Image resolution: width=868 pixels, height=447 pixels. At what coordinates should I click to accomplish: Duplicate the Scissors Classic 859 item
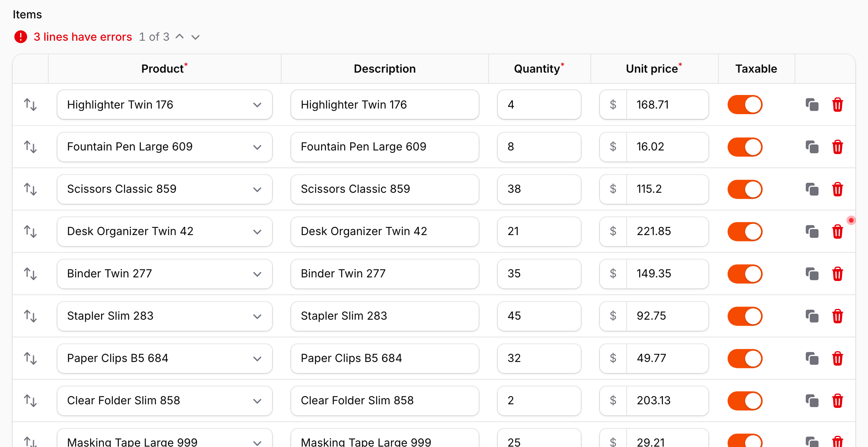coord(812,189)
